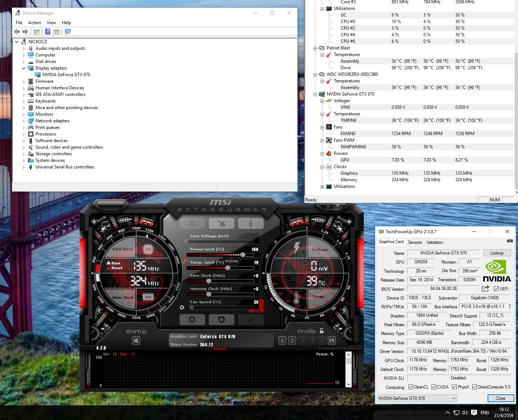The image size is (518, 420).
Task: Click the volume speaker icon in the taskbar
Action: (465, 413)
